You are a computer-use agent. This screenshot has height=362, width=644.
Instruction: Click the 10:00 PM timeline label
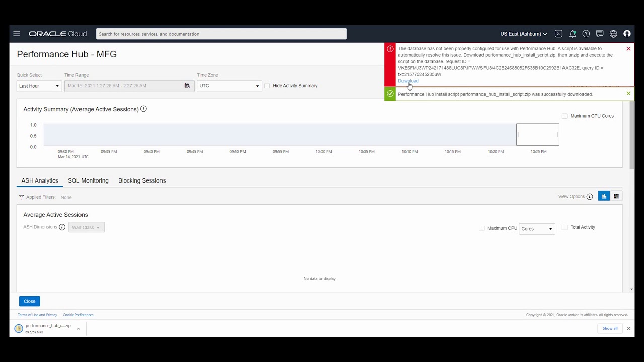click(324, 152)
